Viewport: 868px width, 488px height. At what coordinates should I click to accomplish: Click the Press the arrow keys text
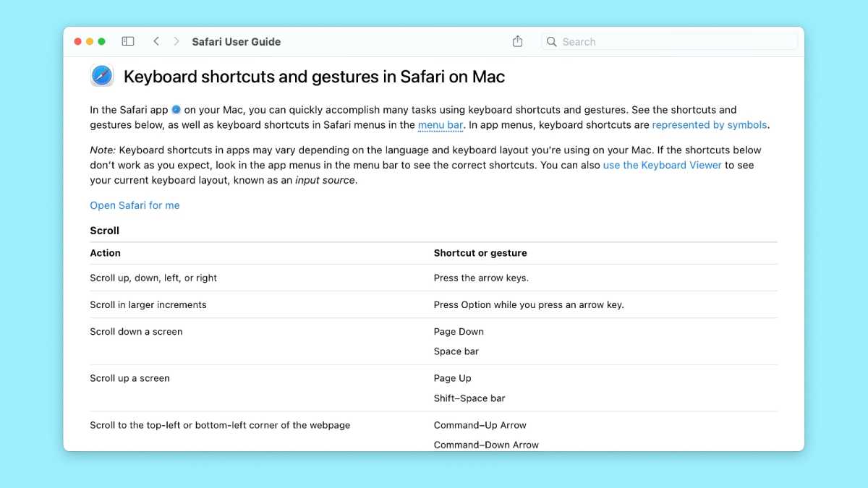482,278
